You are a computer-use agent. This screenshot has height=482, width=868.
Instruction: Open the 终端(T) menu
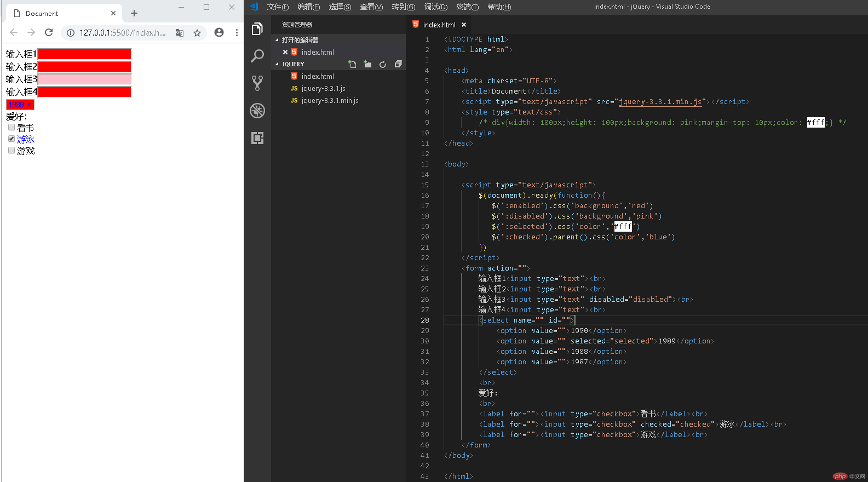468,7
